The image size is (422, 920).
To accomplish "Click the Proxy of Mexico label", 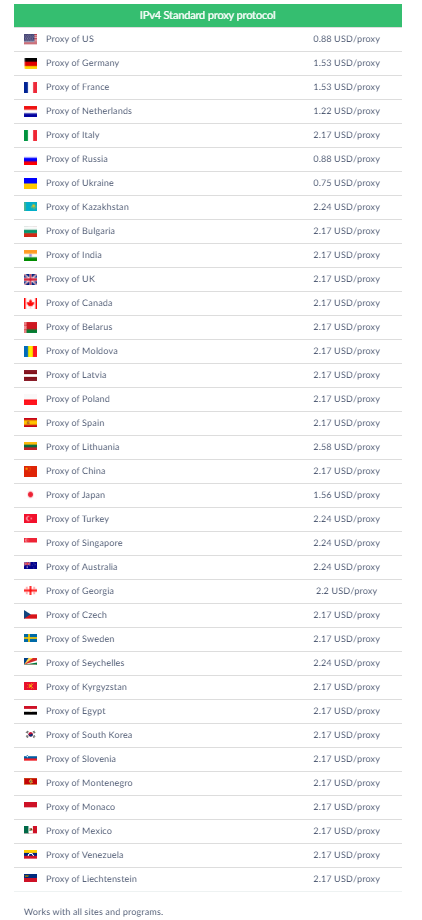I will click(x=79, y=831).
